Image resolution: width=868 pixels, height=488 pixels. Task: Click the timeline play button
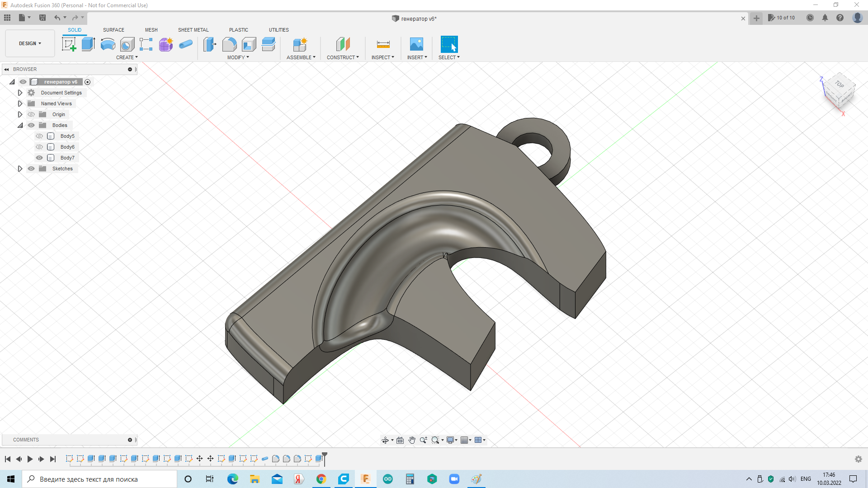[30, 459]
